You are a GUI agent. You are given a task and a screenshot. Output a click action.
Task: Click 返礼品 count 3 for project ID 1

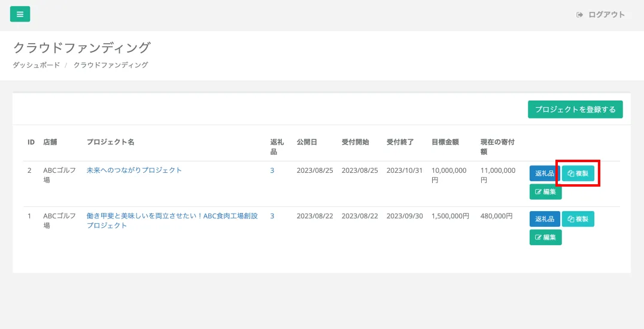click(x=272, y=216)
